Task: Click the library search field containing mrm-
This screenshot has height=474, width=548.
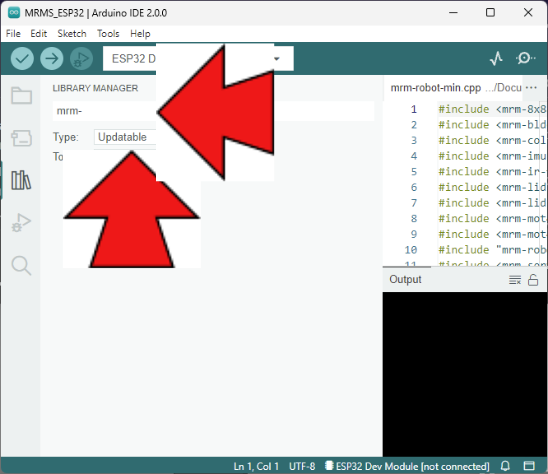Action: pos(213,111)
